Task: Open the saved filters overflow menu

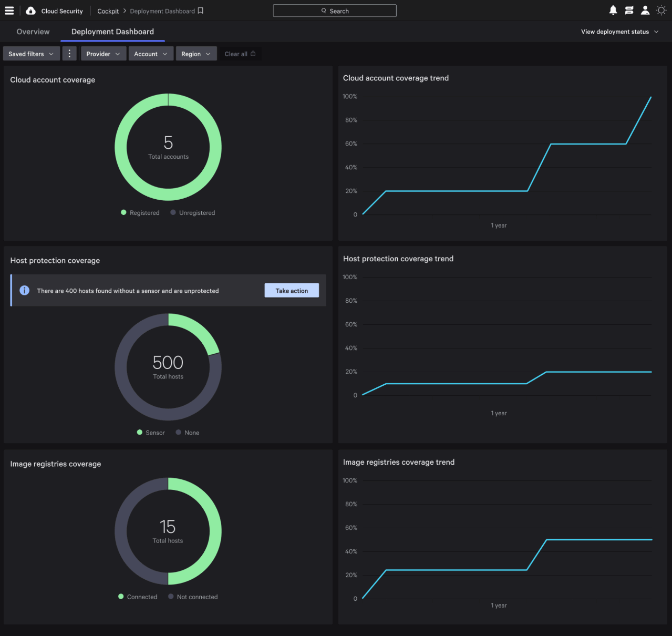Action: [69, 53]
